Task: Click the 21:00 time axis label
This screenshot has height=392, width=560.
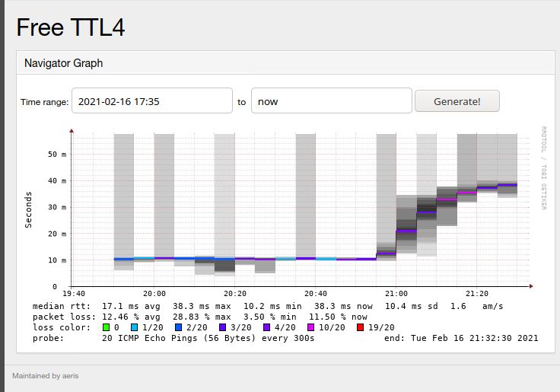Action: 396,294
